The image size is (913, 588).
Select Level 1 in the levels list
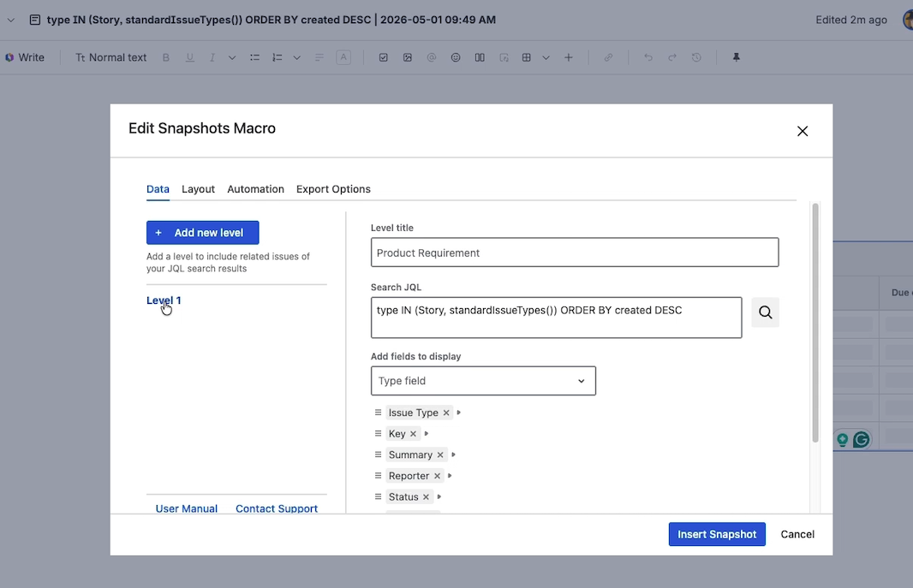click(x=164, y=300)
